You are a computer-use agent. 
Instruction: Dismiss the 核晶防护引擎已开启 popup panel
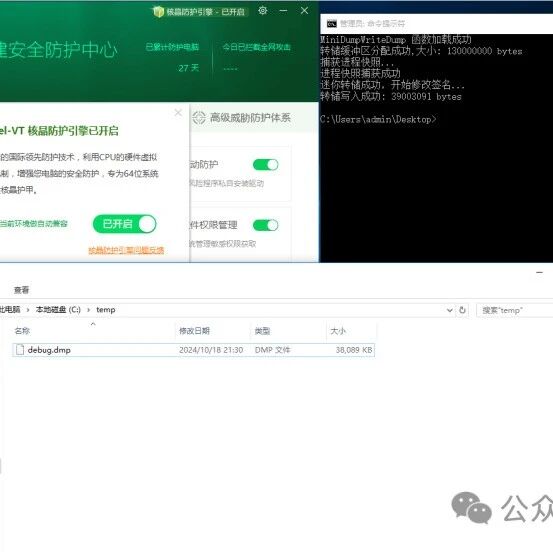178,113
